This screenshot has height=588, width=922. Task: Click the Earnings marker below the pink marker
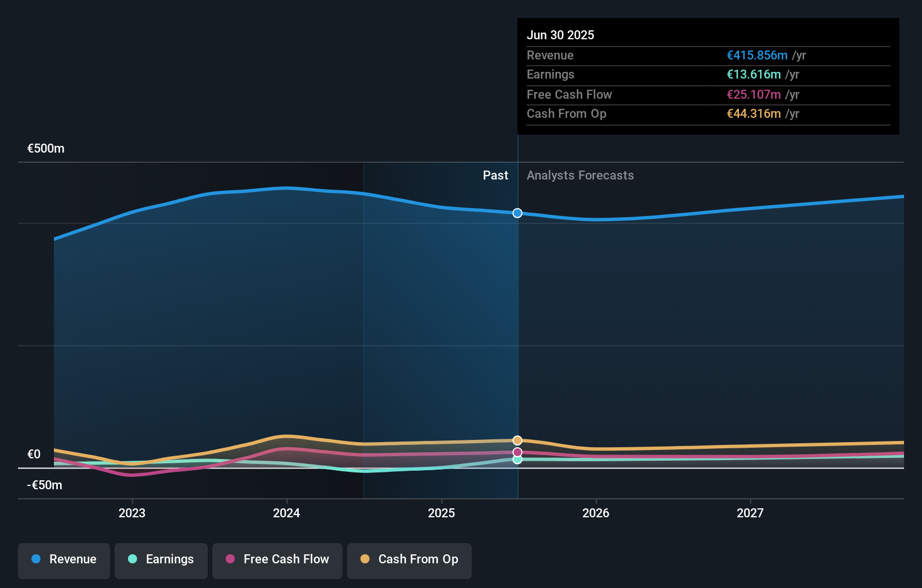pos(517,460)
